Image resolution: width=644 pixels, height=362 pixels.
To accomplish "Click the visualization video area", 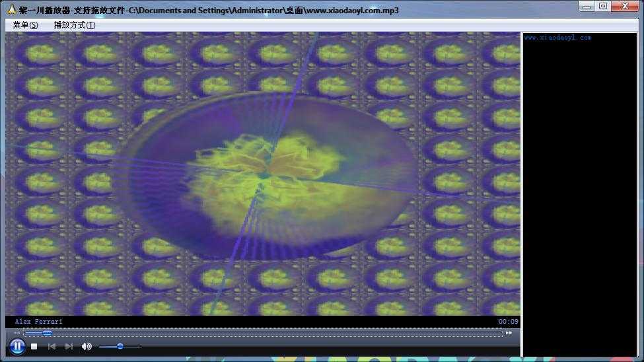I will tap(263, 174).
